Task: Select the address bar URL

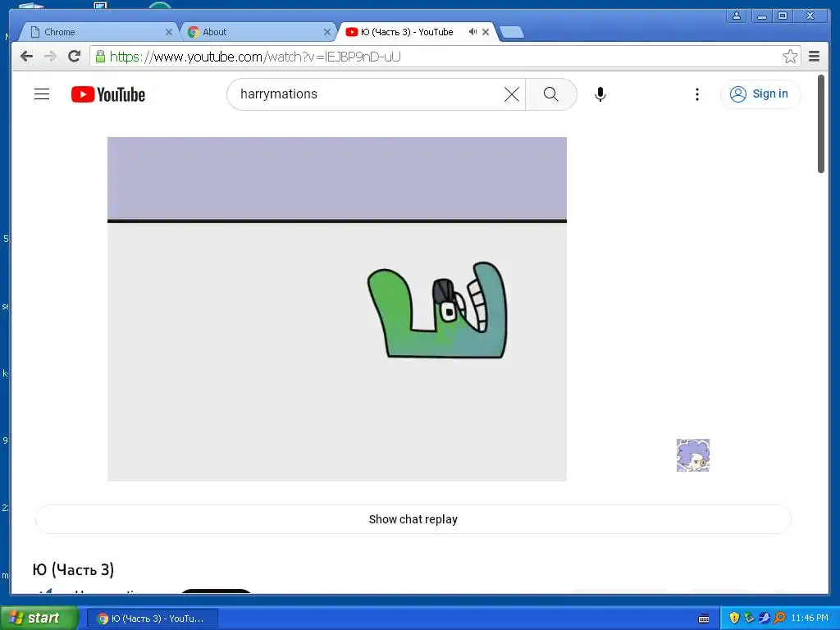Action: click(x=255, y=57)
